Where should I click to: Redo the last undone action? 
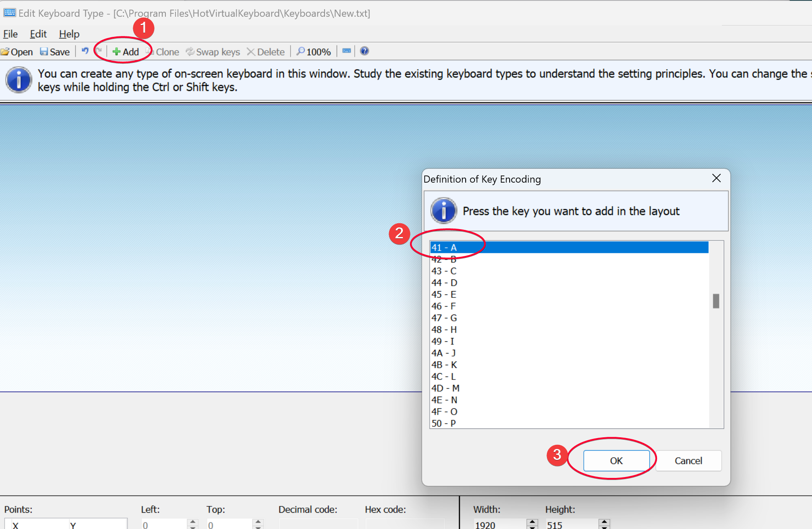(99, 51)
